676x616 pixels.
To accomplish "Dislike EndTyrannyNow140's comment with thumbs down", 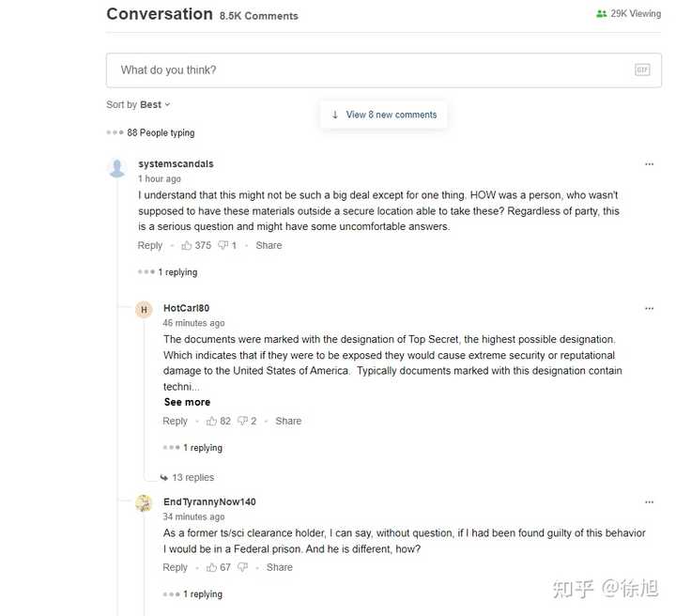I will (x=243, y=567).
